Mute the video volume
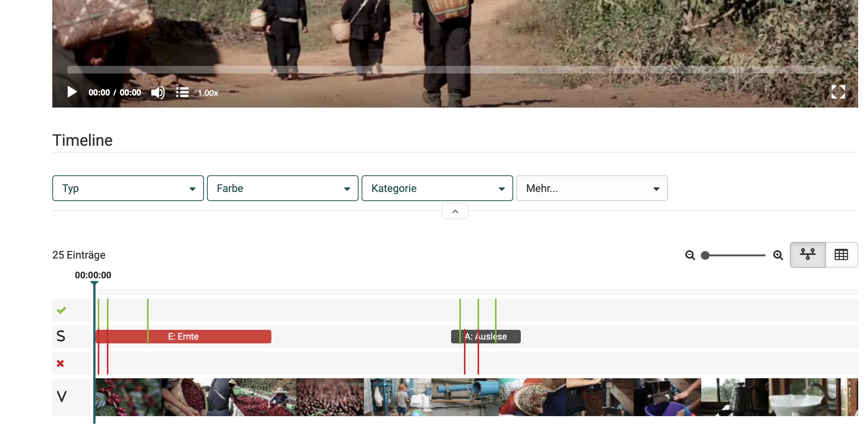The height and width of the screenshot is (443, 868). point(157,92)
